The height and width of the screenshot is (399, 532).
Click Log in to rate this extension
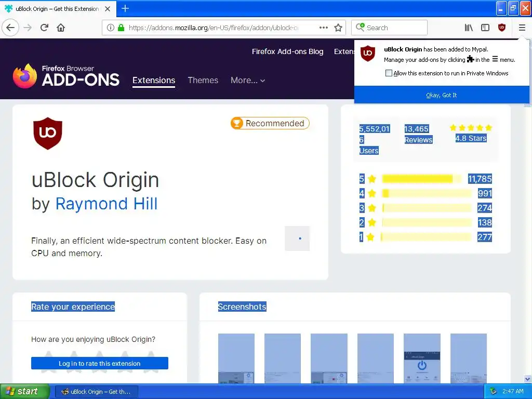(x=99, y=363)
